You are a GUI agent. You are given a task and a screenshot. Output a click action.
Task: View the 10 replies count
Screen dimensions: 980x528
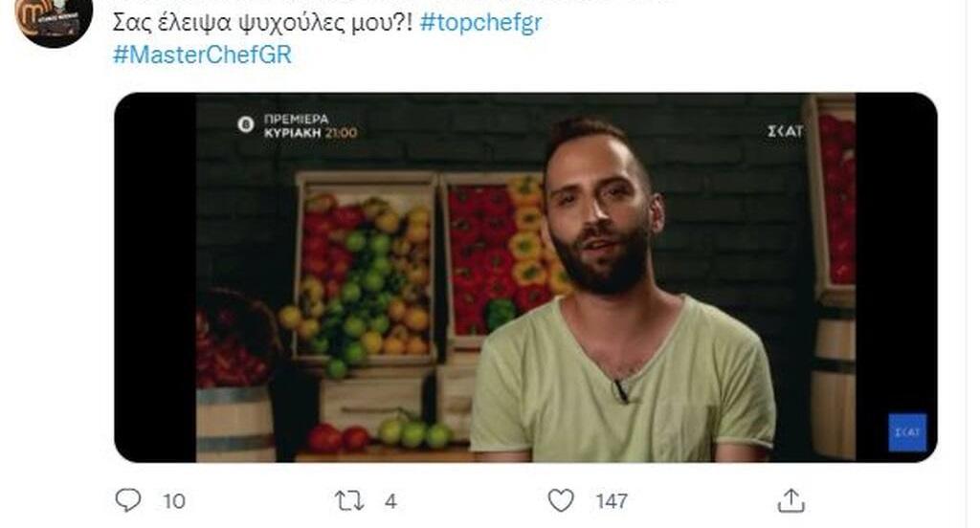pyautogui.click(x=174, y=501)
